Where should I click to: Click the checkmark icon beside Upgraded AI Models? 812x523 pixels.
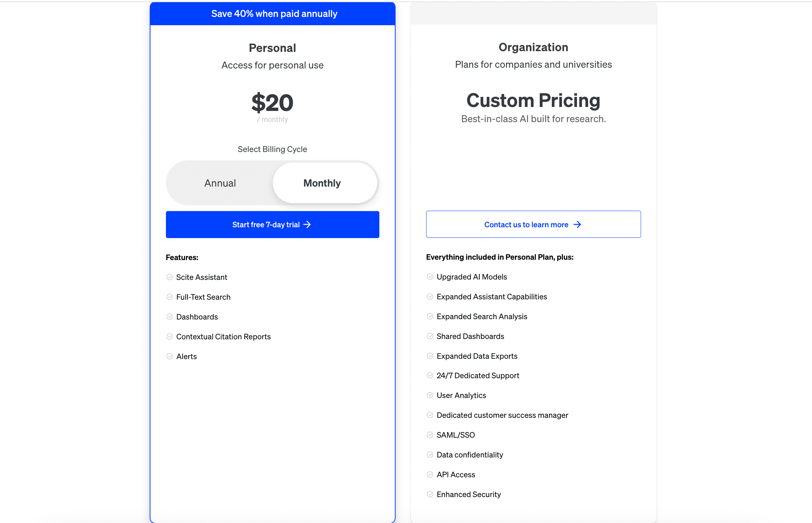[430, 277]
